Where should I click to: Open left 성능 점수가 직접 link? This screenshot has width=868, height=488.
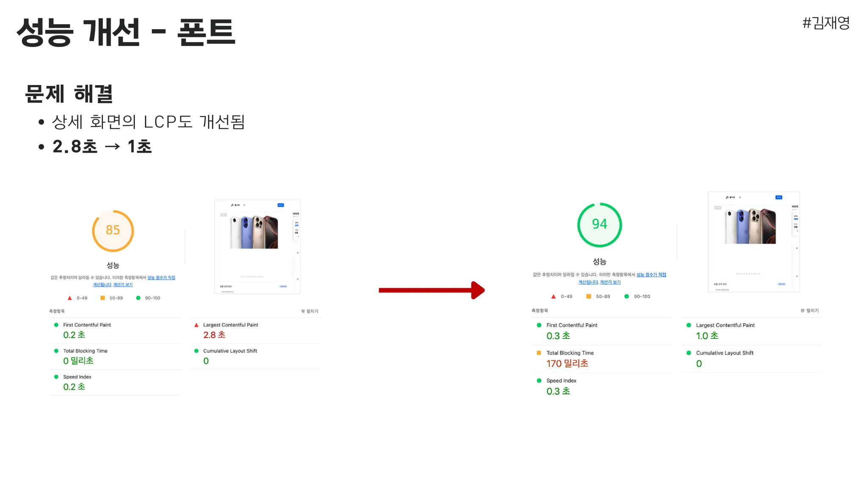coord(161,277)
